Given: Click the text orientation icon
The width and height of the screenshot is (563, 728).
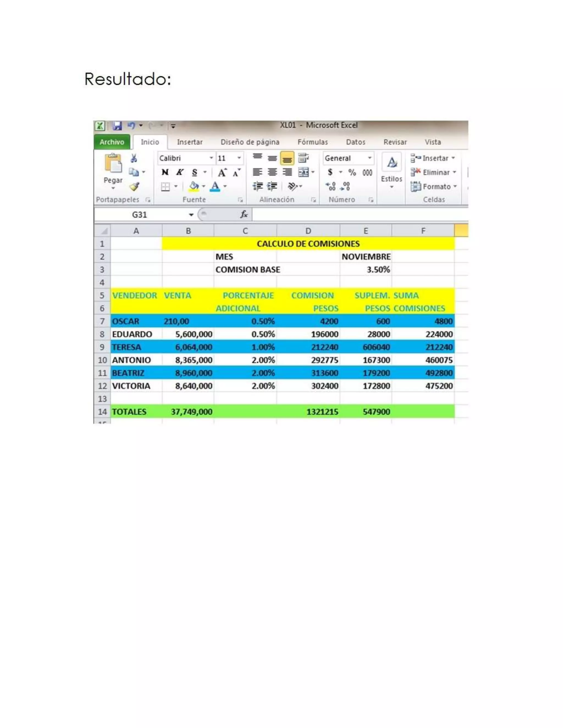Looking at the screenshot, I should click(x=292, y=186).
